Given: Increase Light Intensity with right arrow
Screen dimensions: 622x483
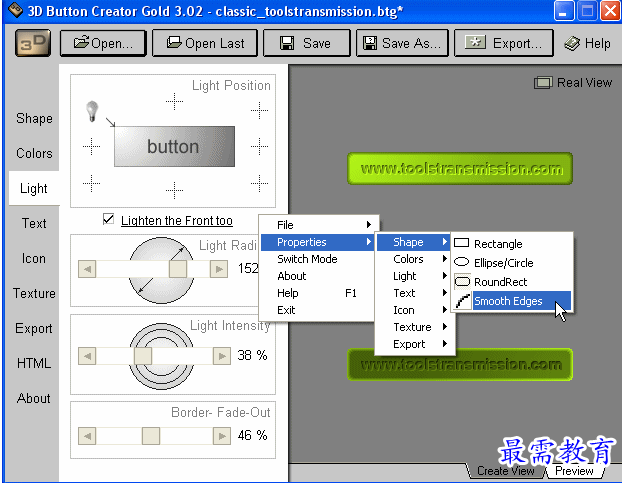Looking at the screenshot, I should (x=222, y=356).
